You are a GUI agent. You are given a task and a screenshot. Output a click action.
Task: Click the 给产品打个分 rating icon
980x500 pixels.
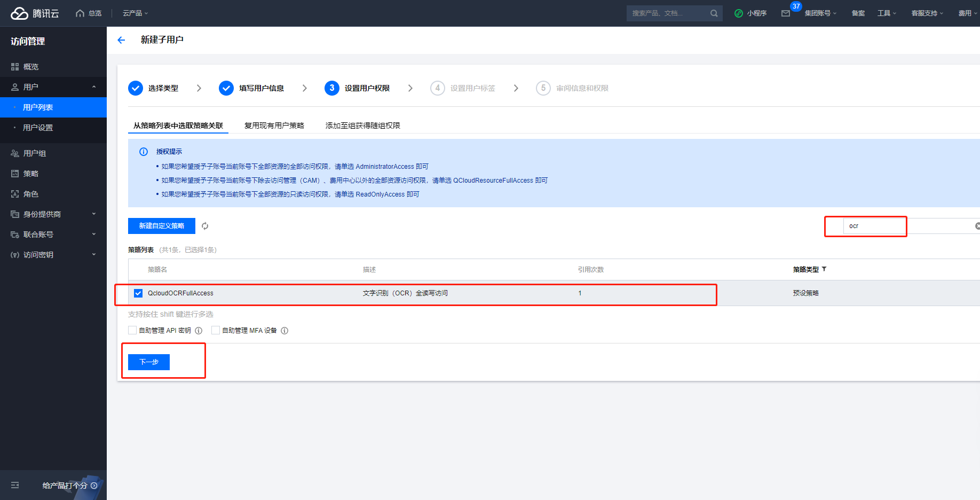click(x=94, y=486)
